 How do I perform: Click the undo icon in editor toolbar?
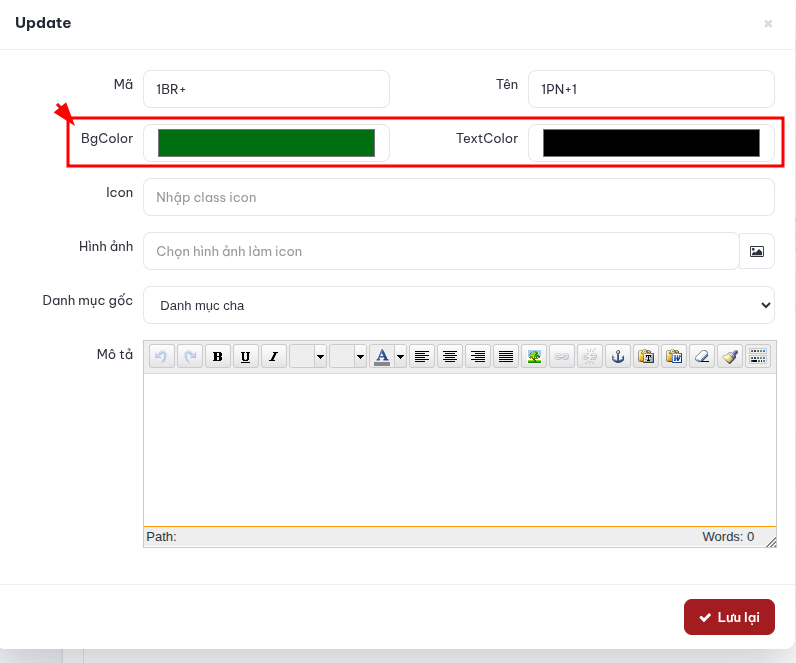[x=161, y=356]
